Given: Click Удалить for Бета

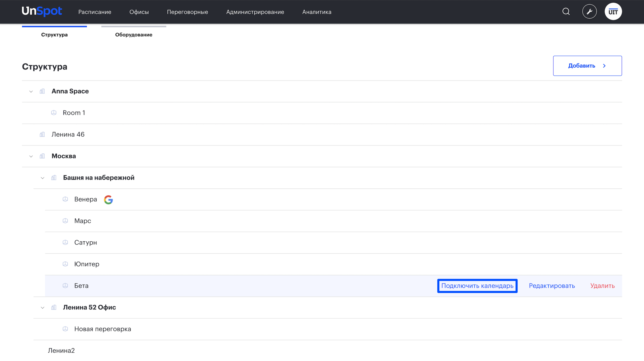Looking at the screenshot, I should tap(602, 286).
